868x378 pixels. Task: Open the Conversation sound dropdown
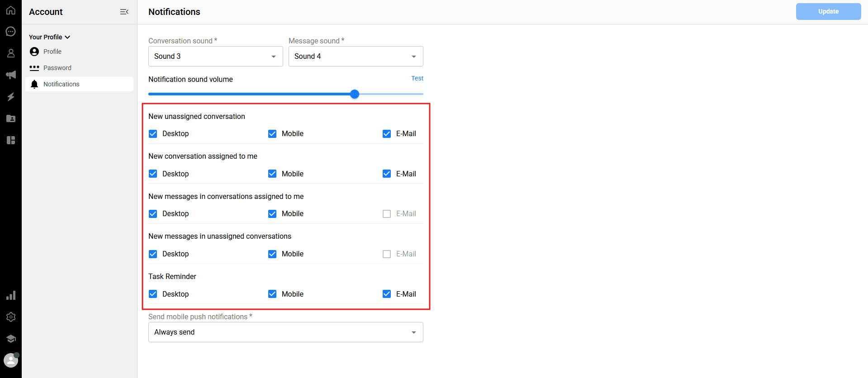click(216, 56)
